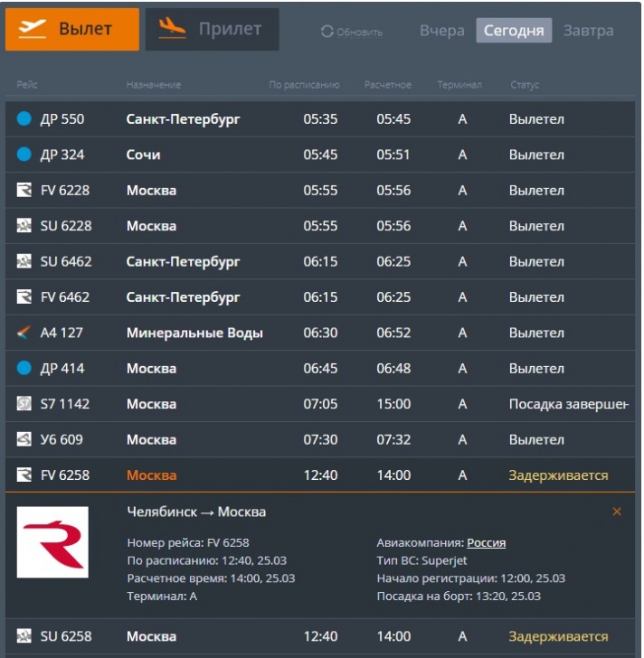Show yesterday's flights with Вчера
The height and width of the screenshot is (658, 644).
441,31
